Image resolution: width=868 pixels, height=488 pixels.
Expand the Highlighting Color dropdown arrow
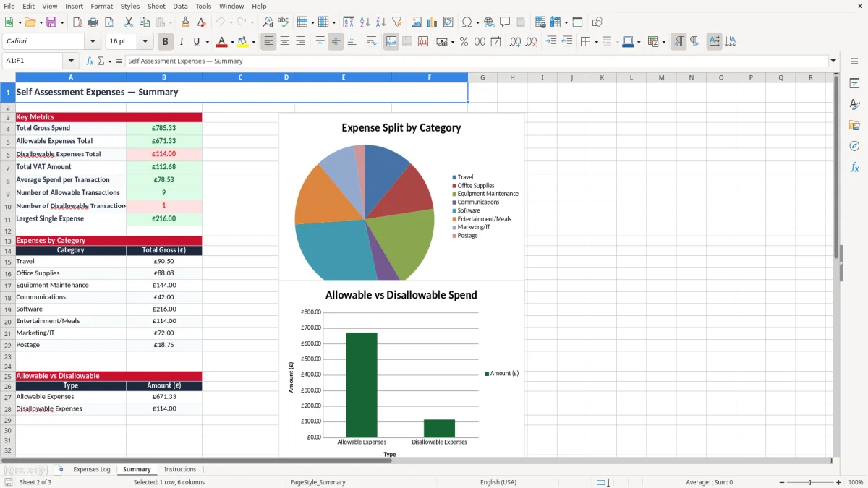tap(253, 42)
